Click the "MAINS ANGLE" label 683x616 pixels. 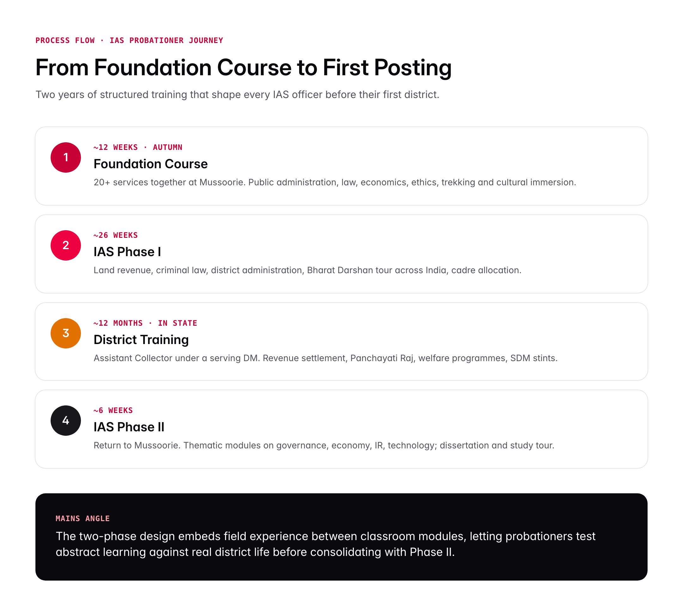(83, 519)
